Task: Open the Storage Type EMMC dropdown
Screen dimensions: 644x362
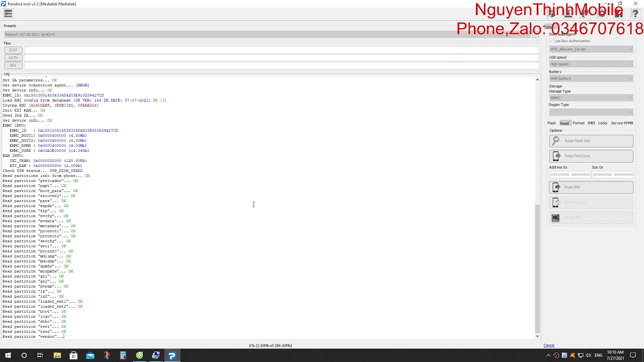Action: pyautogui.click(x=591, y=98)
